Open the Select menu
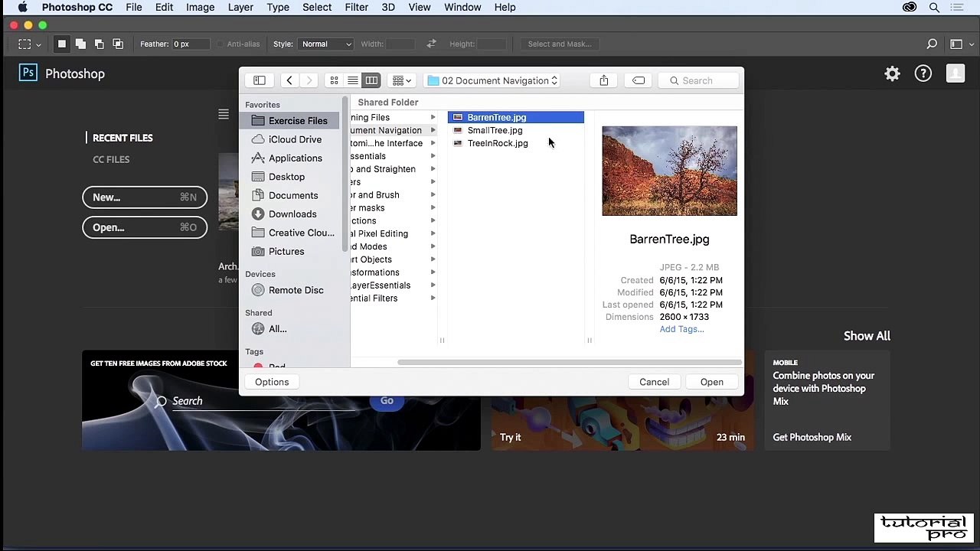This screenshot has height=551, width=980. (x=317, y=7)
